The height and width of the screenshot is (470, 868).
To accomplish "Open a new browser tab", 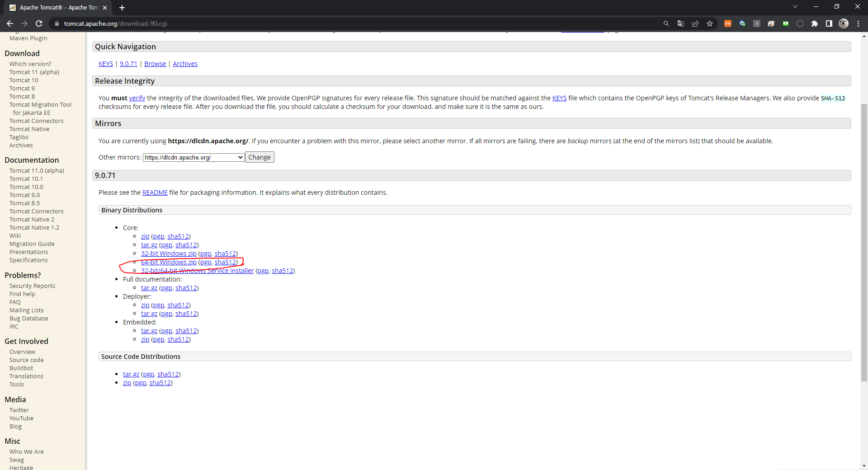I will pos(122,8).
